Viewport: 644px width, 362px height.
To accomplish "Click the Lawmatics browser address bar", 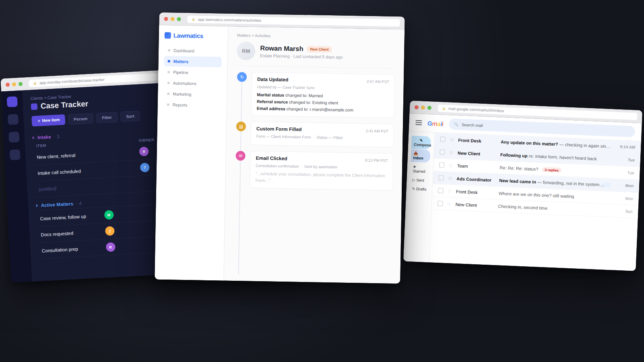I will 293,21.
